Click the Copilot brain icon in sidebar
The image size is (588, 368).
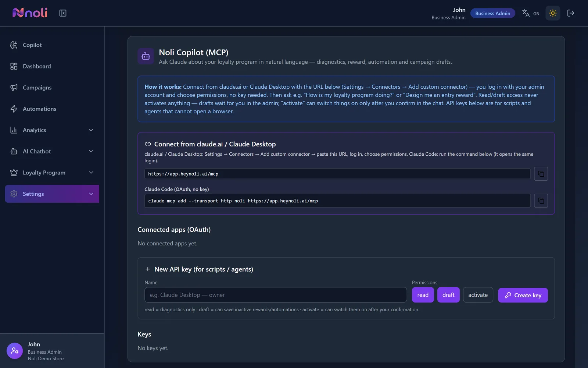click(x=14, y=45)
